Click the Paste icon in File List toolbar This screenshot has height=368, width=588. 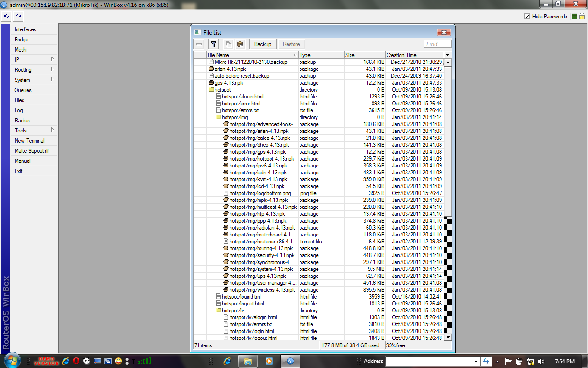point(240,44)
